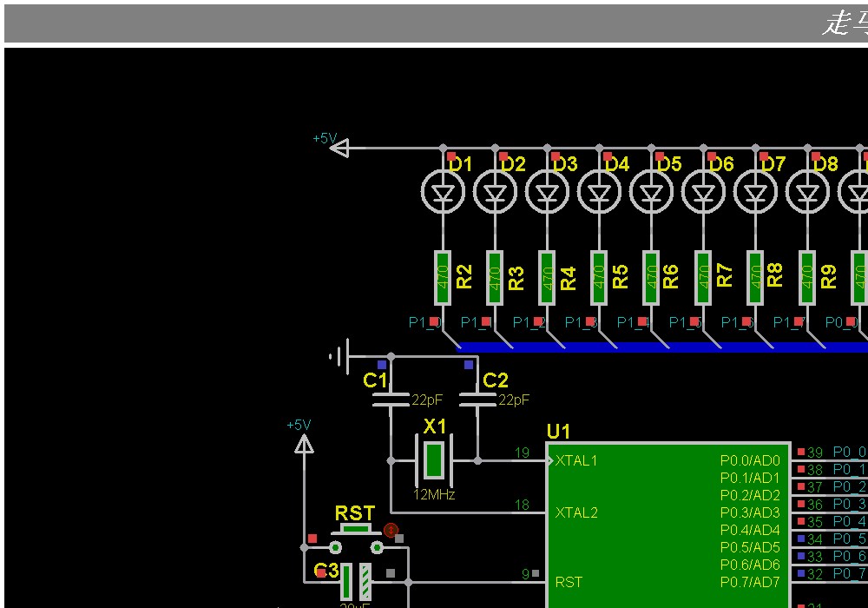Click P0.2/AD2 pin label

[750, 495]
